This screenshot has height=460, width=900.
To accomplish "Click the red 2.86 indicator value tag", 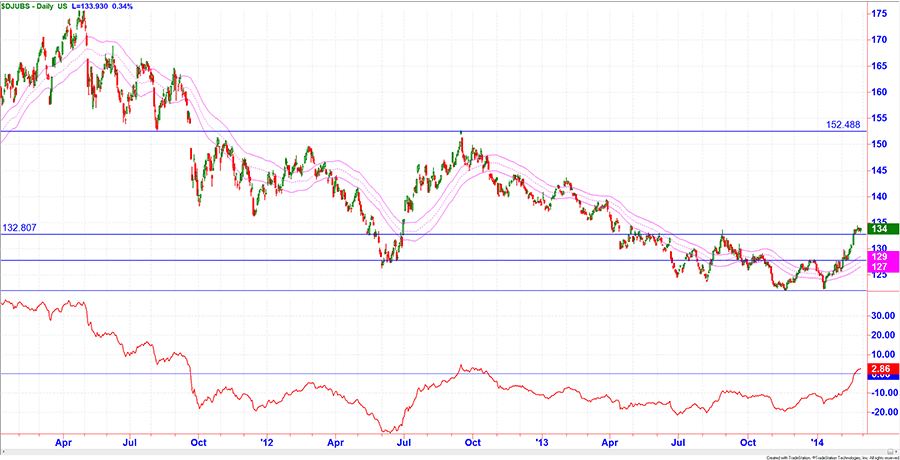I will tap(885, 370).
